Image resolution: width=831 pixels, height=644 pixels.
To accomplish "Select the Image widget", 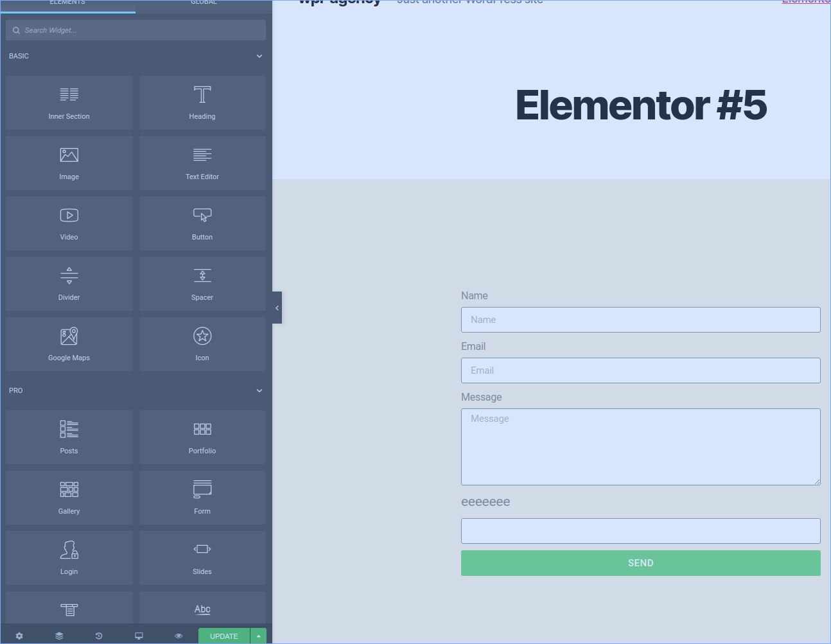I will (69, 163).
